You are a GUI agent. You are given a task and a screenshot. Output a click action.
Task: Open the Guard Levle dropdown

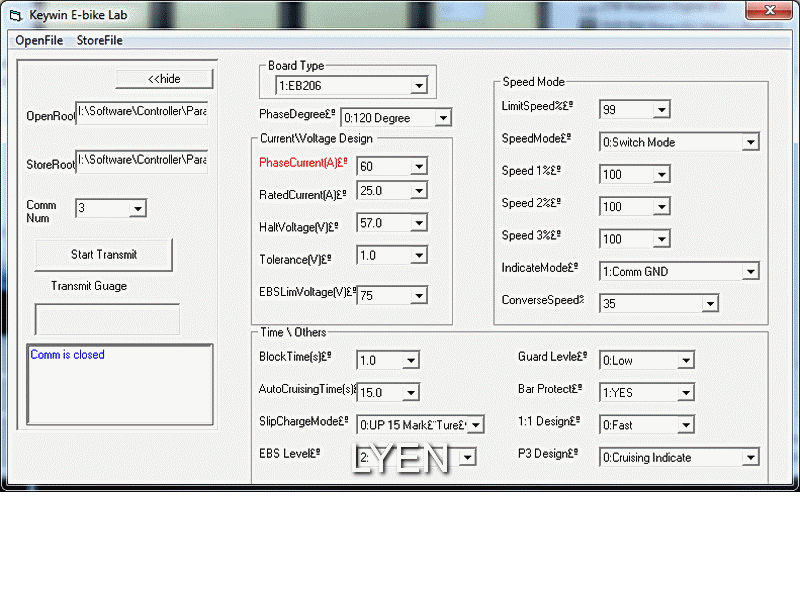pyautogui.click(x=686, y=361)
